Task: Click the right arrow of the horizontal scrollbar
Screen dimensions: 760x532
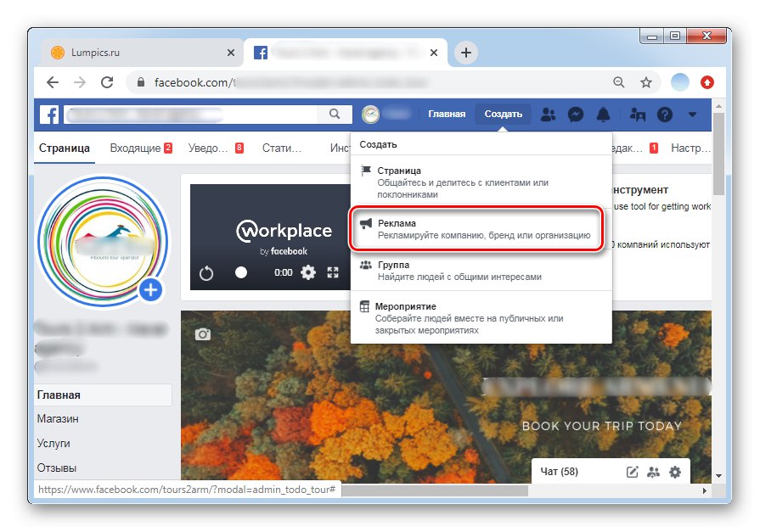Action: tap(704, 490)
